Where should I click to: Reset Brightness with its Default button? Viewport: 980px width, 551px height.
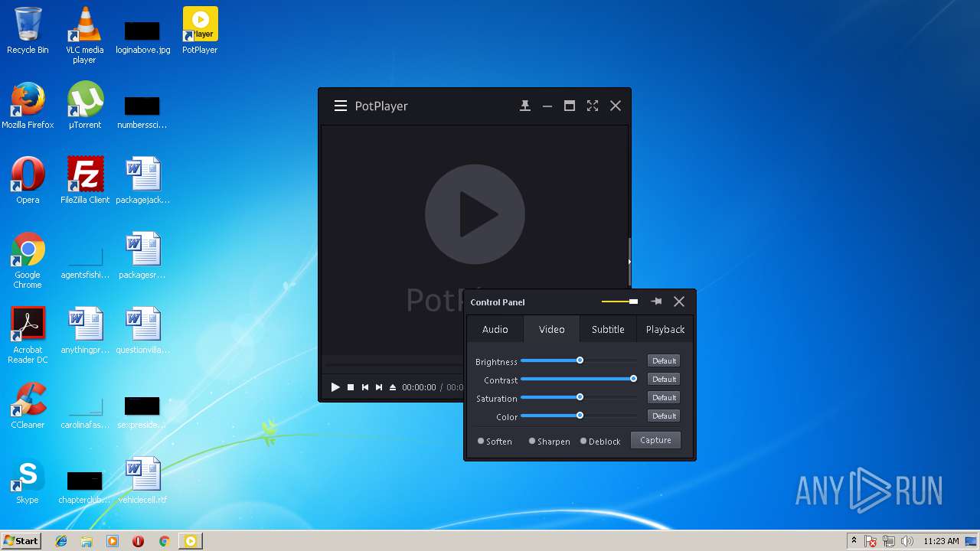tap(664, 360)
